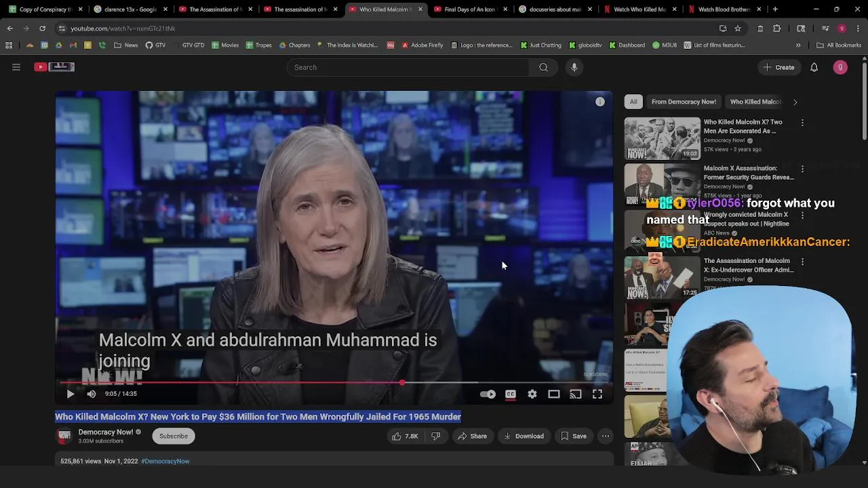Screen dimensions: 868x488
Task: Open browser extensions puzzle icon
Action: (777, 28)
